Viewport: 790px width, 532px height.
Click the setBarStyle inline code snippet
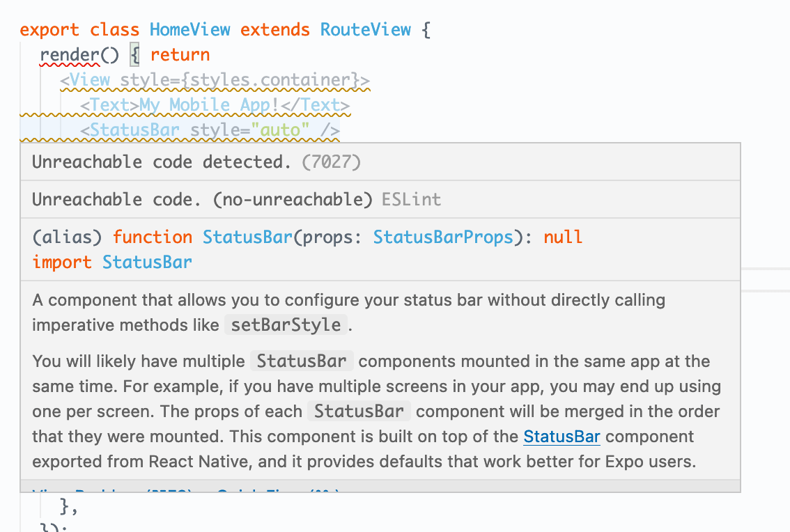coord(286,325)
